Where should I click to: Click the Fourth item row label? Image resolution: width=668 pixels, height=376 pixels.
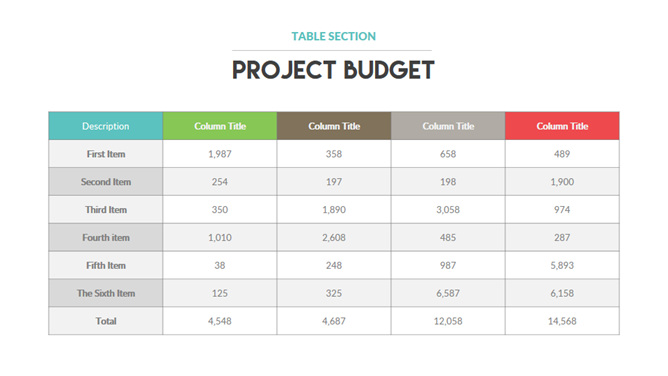coord(106,238)
